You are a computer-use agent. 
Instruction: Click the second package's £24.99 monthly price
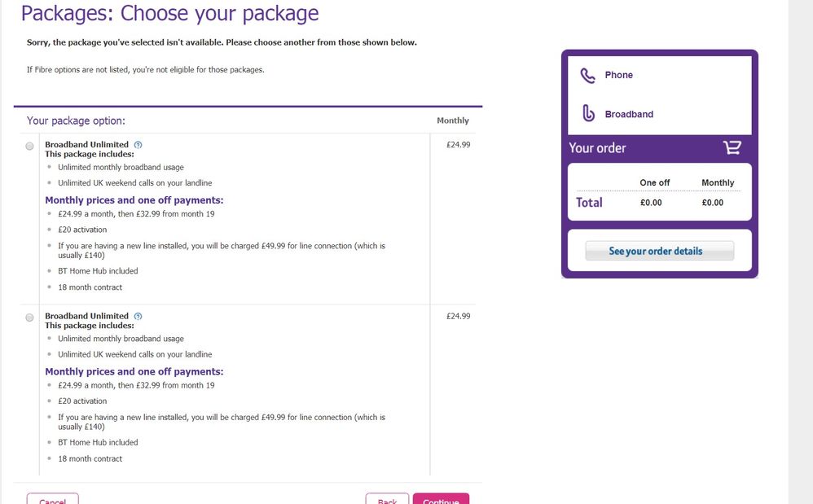pos(459,316)
